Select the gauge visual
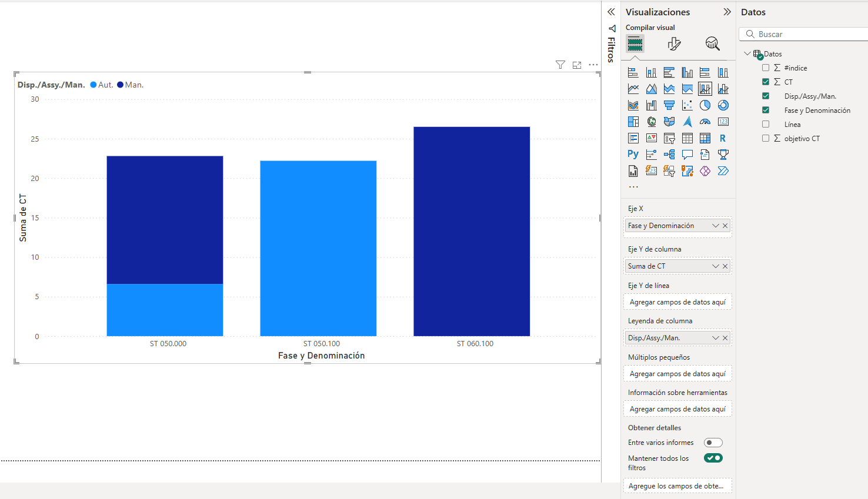 [705, 122]
